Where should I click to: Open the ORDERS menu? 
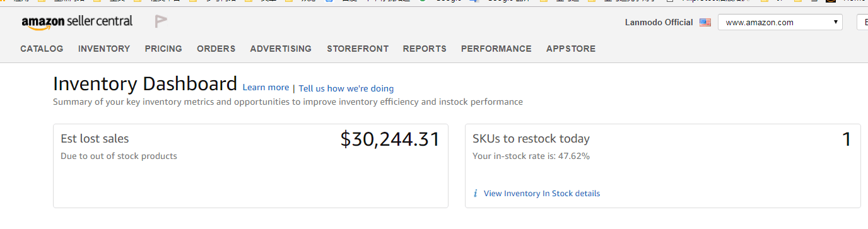pos(216,49)
